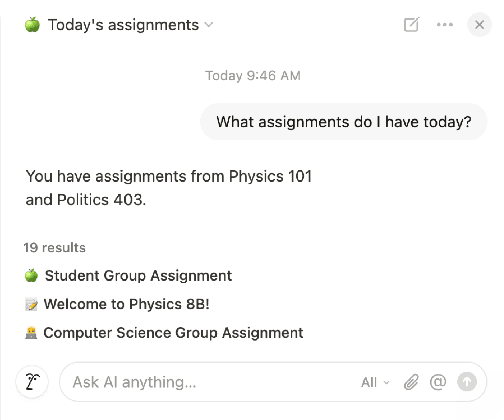Attach a file with paperclip icon
Viewport: 504px width, 420px height.
[x=411, y=382]
